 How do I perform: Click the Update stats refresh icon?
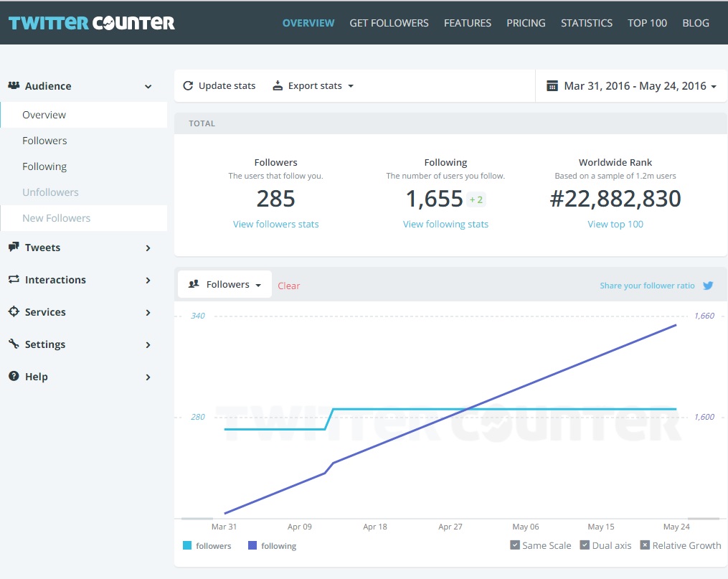188,85
